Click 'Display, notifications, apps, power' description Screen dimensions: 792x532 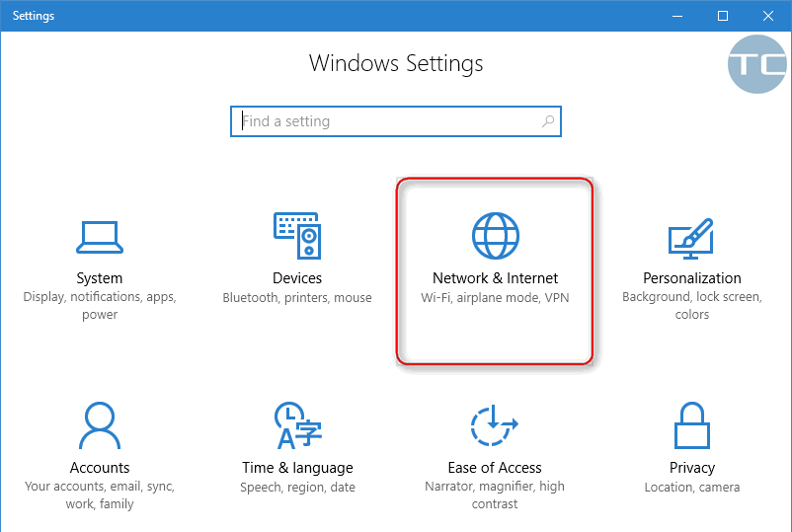tap(100, 305)
